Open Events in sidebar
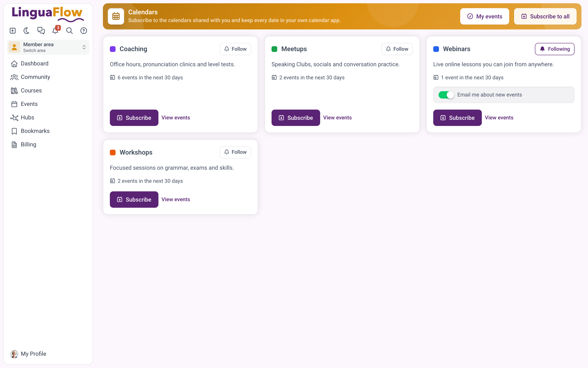This screenshot has height=368, width=588. point(48,104)
